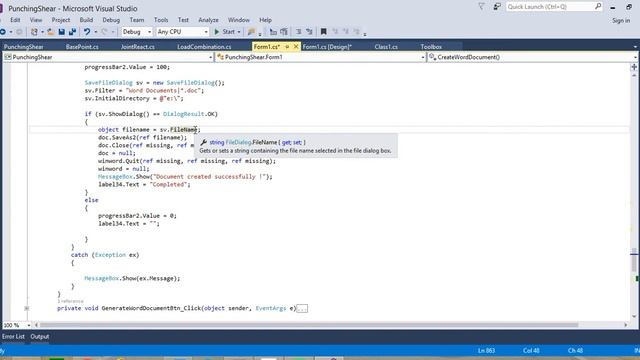
Task: Click the decrease indent icon
Action: pos(298,32)
